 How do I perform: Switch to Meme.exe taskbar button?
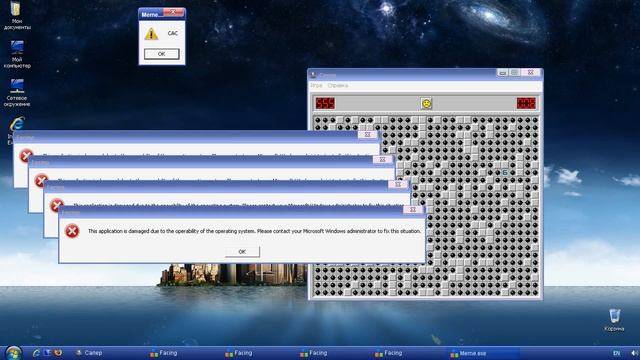point(484,353)
